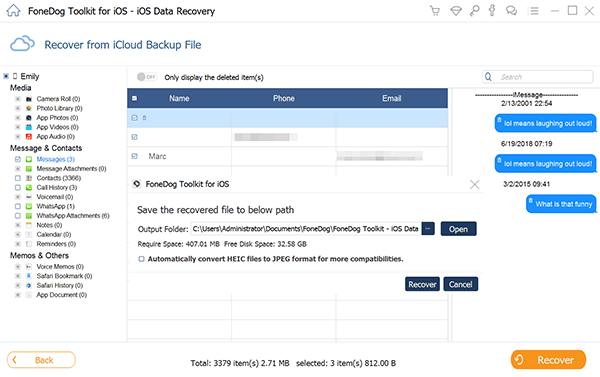Check the WhatsApp (1) checkbox
This screenshot has width=600, height=377.
click(18, 206)
